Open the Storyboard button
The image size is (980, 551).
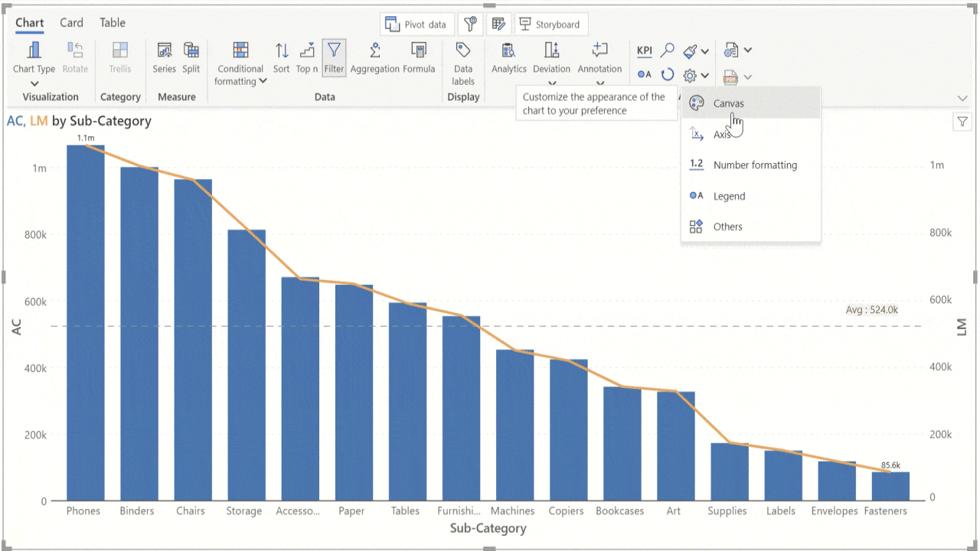tap(550, 24)
